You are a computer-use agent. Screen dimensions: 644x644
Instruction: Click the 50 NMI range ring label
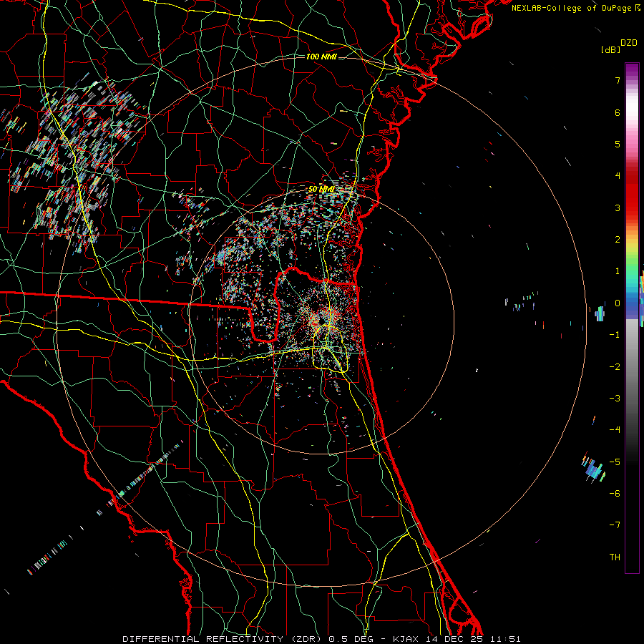(x=321, y=189)
